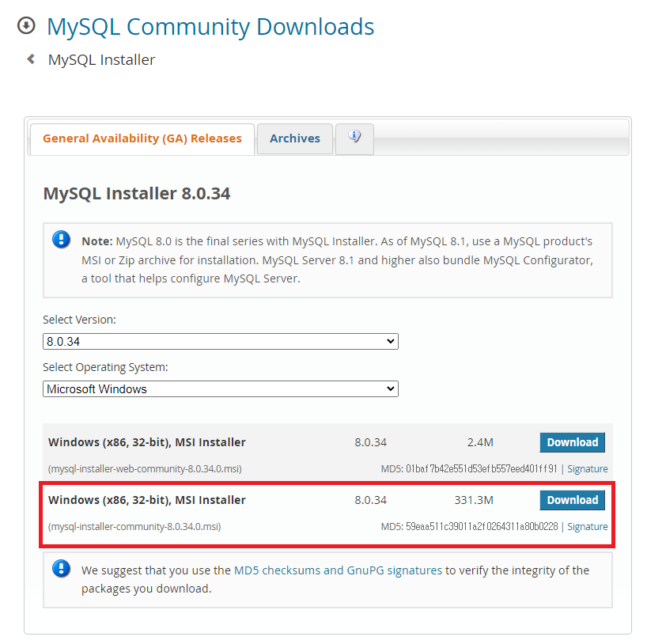Image resolution: width=647 pixels, height=644 pixels.
Task: Click the MySQL Installer breadcrumb text
Action: coord(100,59)
